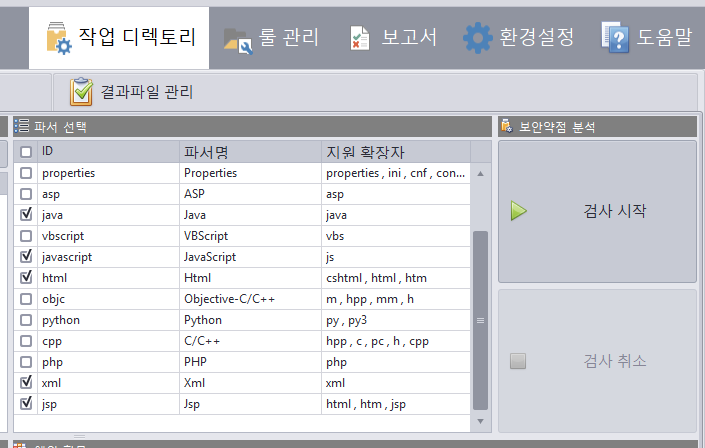This screenshot has width=705, height=448.
Task: Enable the vbscript parser checkbox
Action: tap(26, 236)
